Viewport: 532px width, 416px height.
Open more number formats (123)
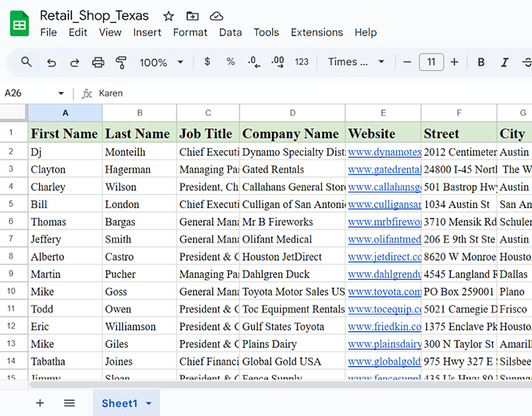(302, 62)
